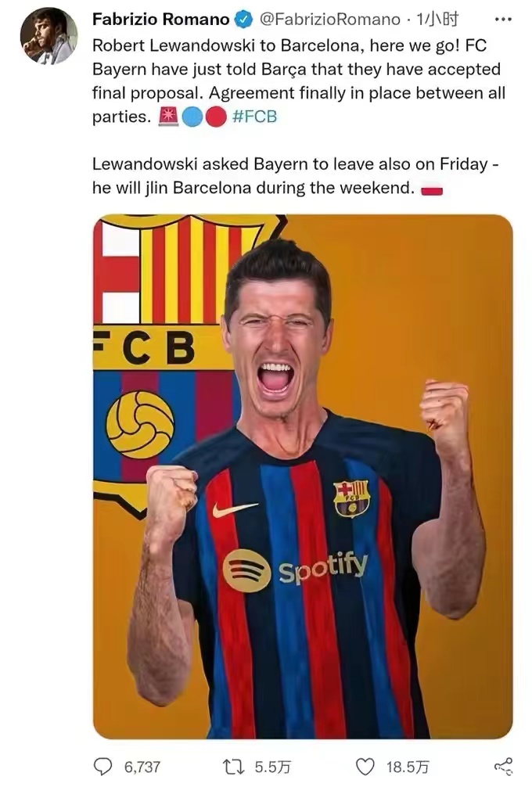Screen dimensions: 532x787
Task: Like the tweet with the heart icon
Action: (x=365, y=767)
